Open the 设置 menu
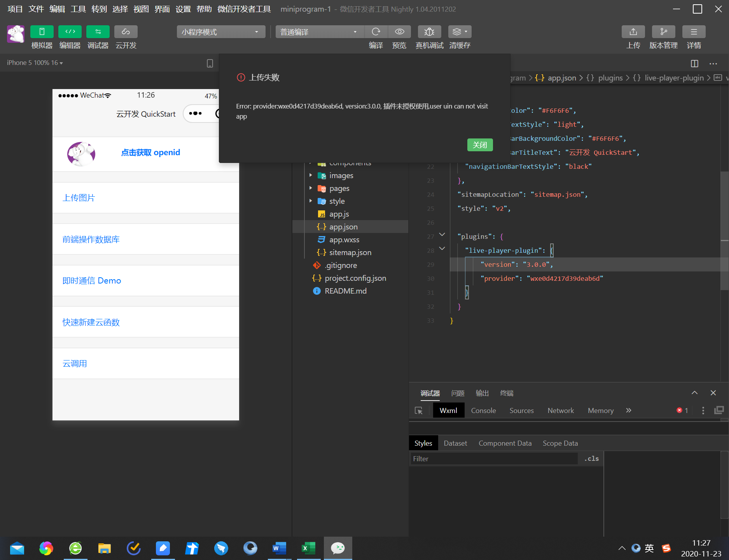Image resolution: width=729 pixels, height=560 pixels. tap(183, 9)
